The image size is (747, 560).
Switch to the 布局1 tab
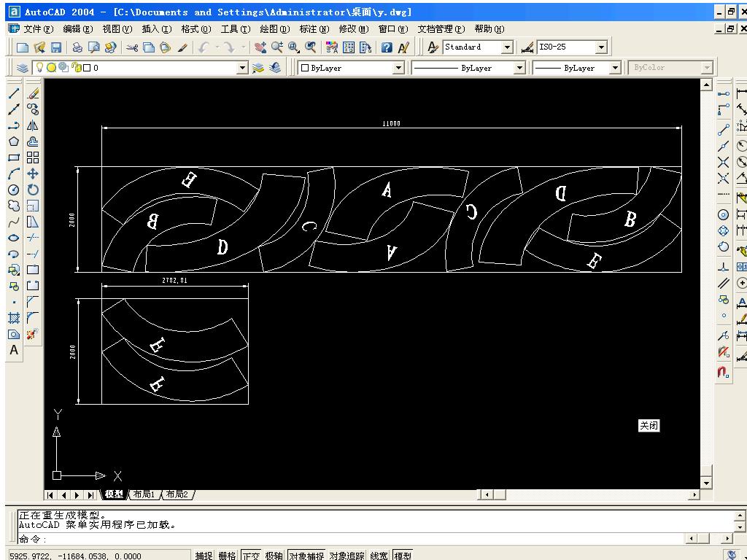tap(144, 494)
